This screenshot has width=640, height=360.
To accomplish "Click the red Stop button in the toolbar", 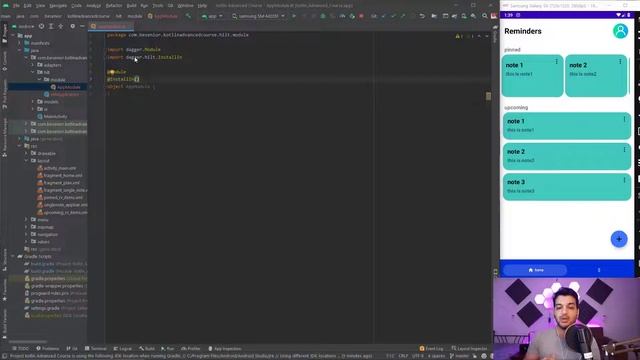I will [x=361, y=16].
